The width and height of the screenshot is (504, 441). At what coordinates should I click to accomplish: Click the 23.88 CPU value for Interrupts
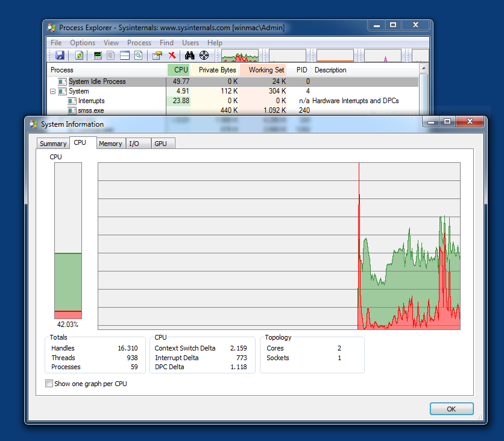181,101
